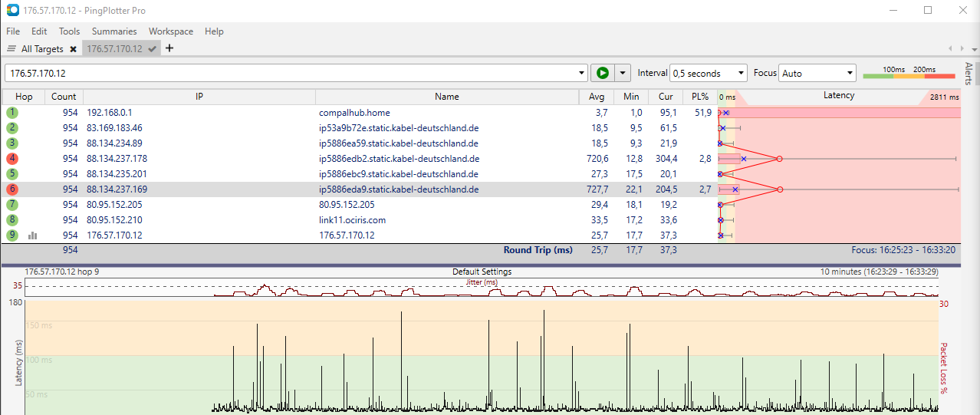
Task: Click the Round Trip (ms) summary label
Action: click(x=538, y=250)
